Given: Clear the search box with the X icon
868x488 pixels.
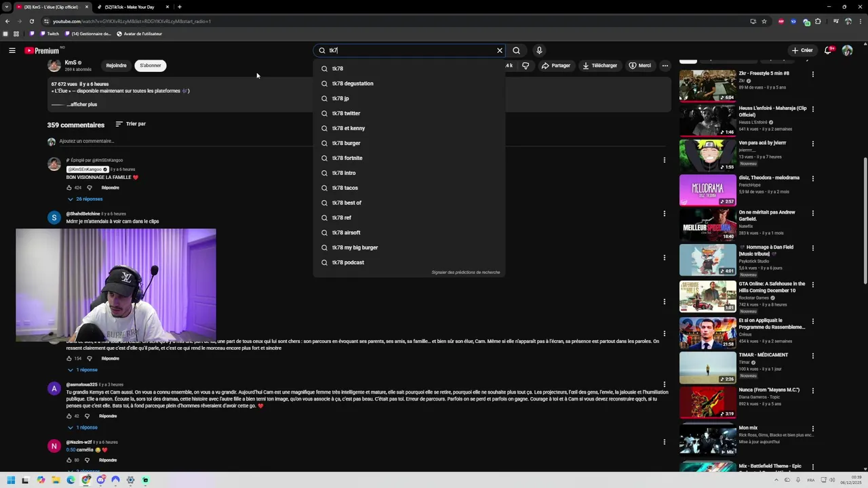Looking at the screenshot, I should pos(500,50).
